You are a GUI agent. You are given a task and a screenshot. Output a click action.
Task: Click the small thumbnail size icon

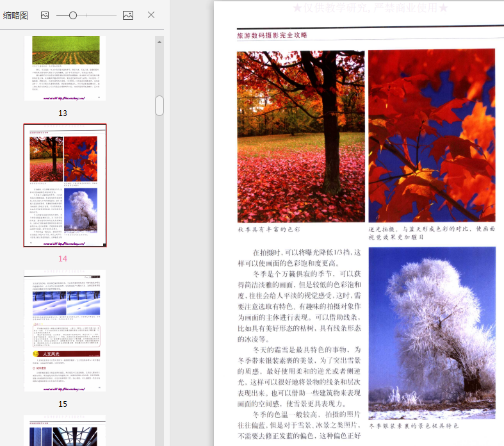[45, 15]
